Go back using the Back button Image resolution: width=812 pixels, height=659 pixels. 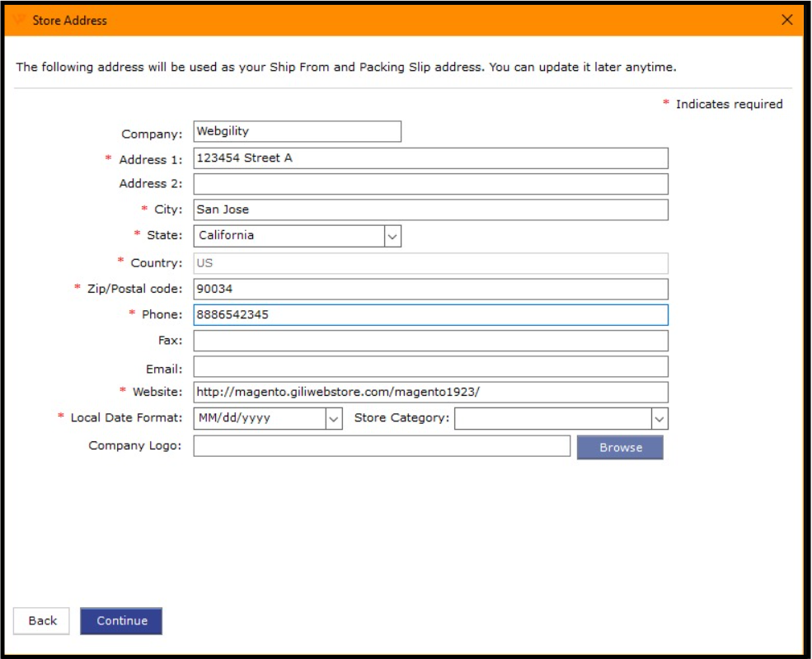(42, 621)
